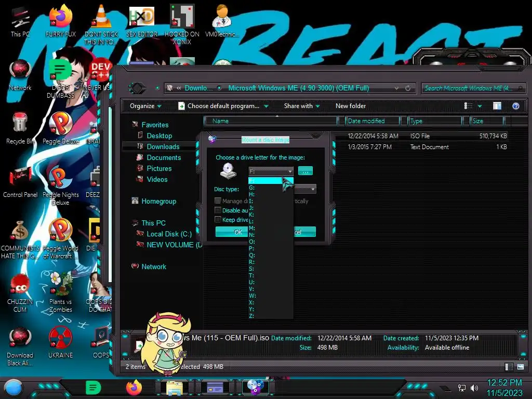Select Local Disk (C:) in navigation pane
The width and height of the screenshot is (532, 399).
coord(169,234)
